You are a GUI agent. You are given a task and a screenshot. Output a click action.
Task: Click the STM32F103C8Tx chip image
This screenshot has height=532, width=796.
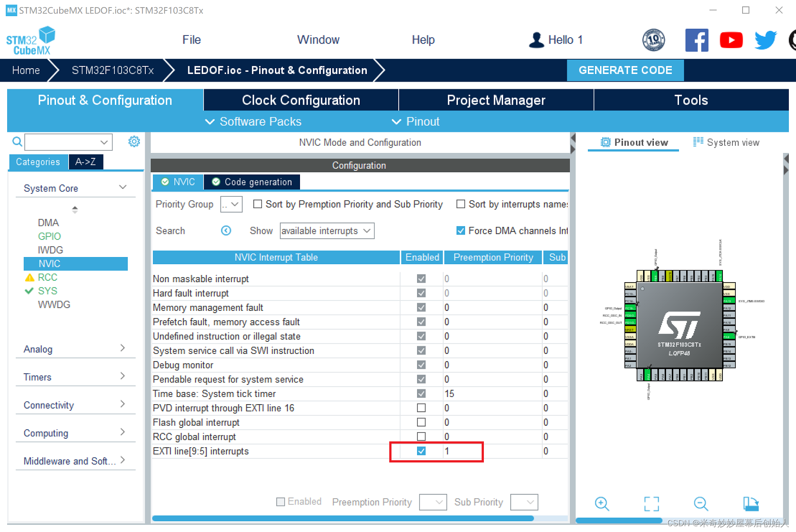click(679, 325)
